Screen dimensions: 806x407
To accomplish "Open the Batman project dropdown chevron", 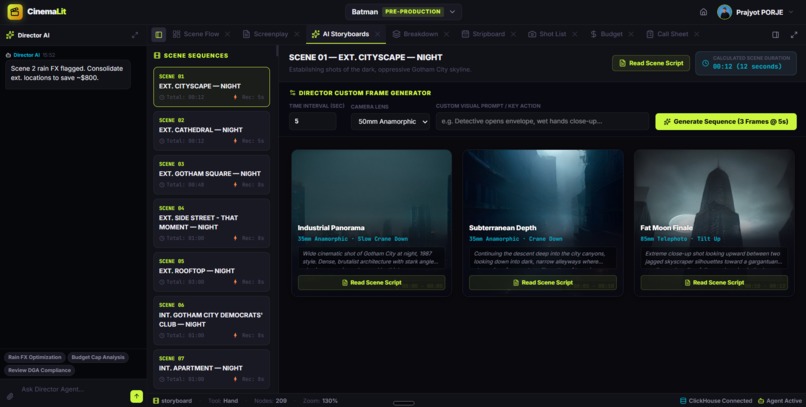I will pyautogui.click(x=452, y=12).
